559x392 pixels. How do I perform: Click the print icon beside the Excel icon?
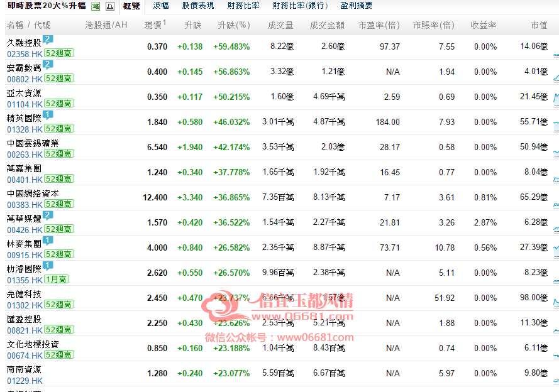(110, 6)
